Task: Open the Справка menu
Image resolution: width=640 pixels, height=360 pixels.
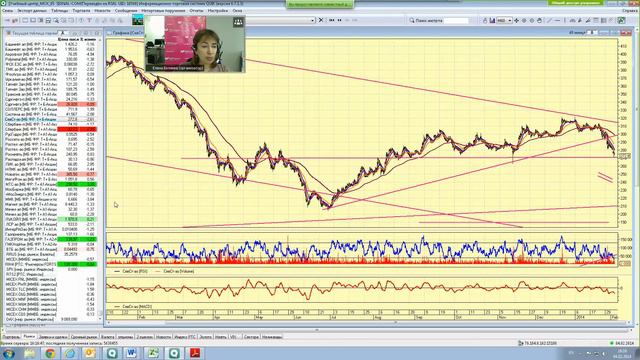Action: click(x=630, y=10)
